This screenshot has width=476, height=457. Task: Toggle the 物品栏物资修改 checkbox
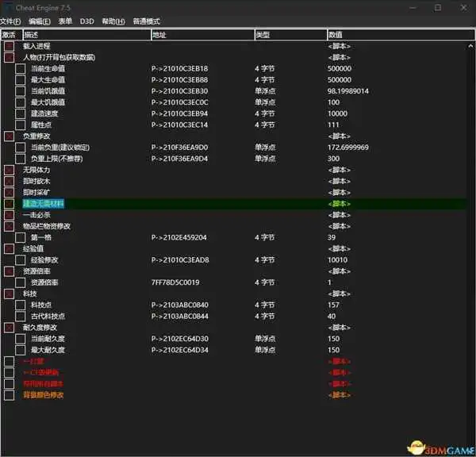[x=9, y=226]
